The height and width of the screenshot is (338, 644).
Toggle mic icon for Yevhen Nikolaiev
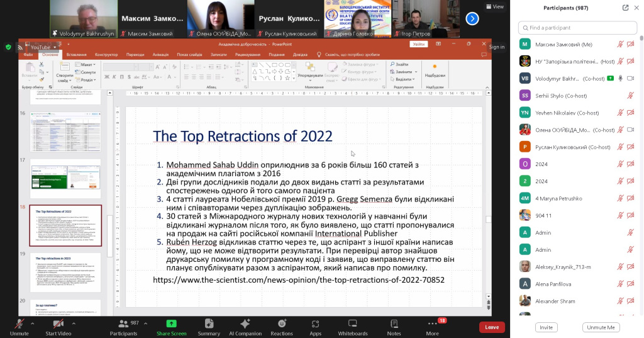pos(620,113)
